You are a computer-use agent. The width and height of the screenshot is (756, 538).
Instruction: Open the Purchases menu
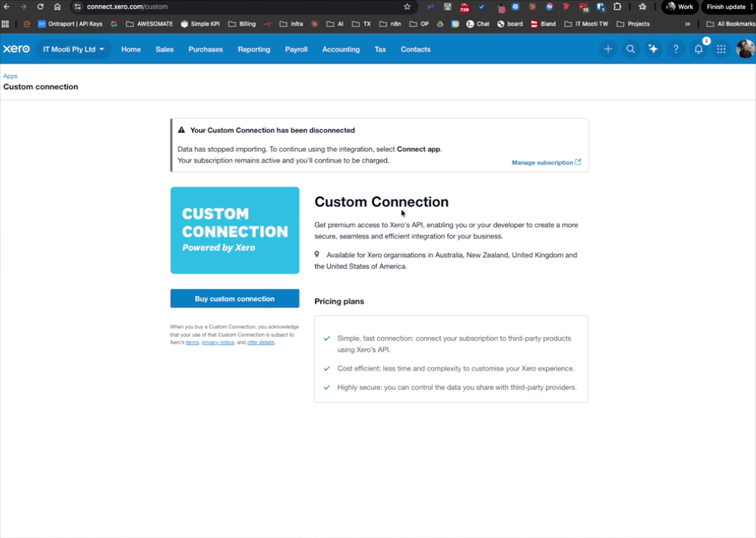(x=205, y=49)
